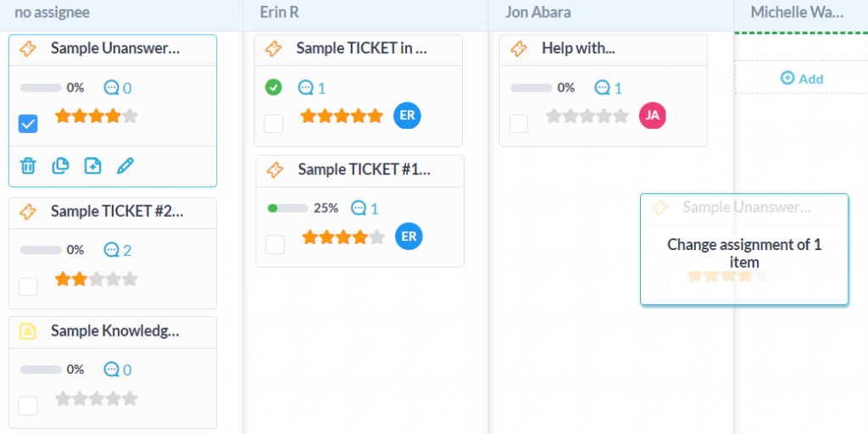The width and height of the screenshot is (868, 434).
Task: Click the pencil edit icon on selected card
Action: coord(125,165)
